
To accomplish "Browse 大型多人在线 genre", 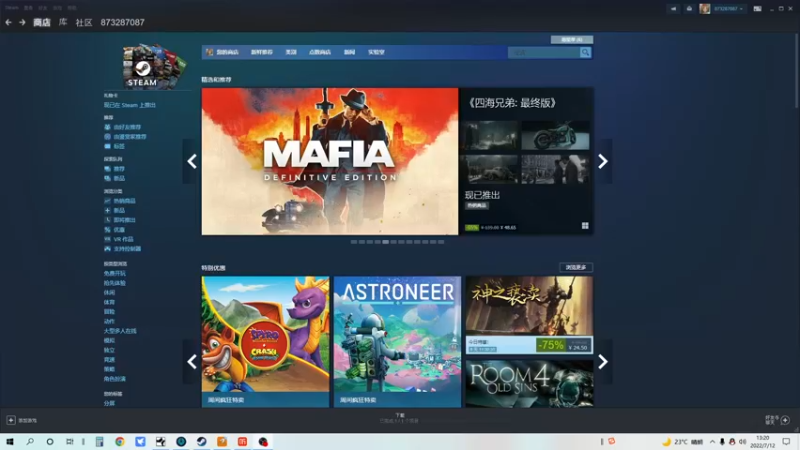I will pos(120,331).
